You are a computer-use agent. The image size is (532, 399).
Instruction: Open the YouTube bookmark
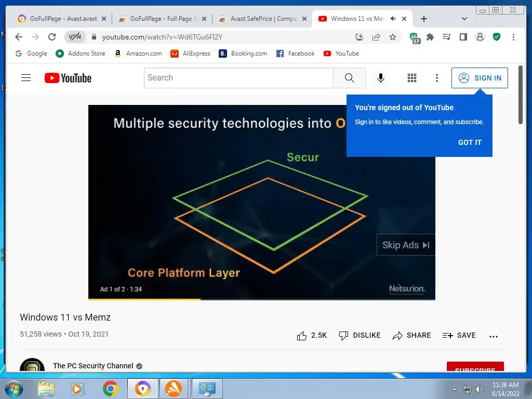click(x=341, y=54)
